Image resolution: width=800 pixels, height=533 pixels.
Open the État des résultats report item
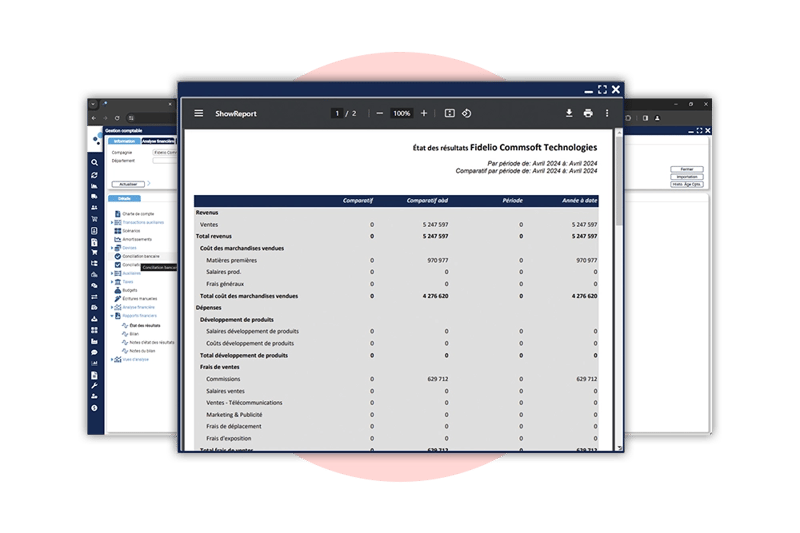[145, 325]
